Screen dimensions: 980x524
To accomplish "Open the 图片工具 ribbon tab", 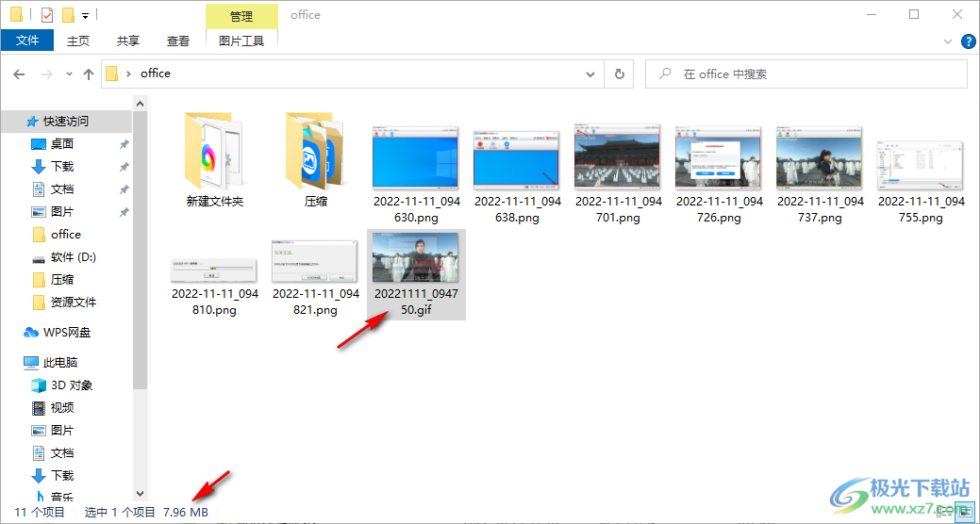I will [241, 41].
